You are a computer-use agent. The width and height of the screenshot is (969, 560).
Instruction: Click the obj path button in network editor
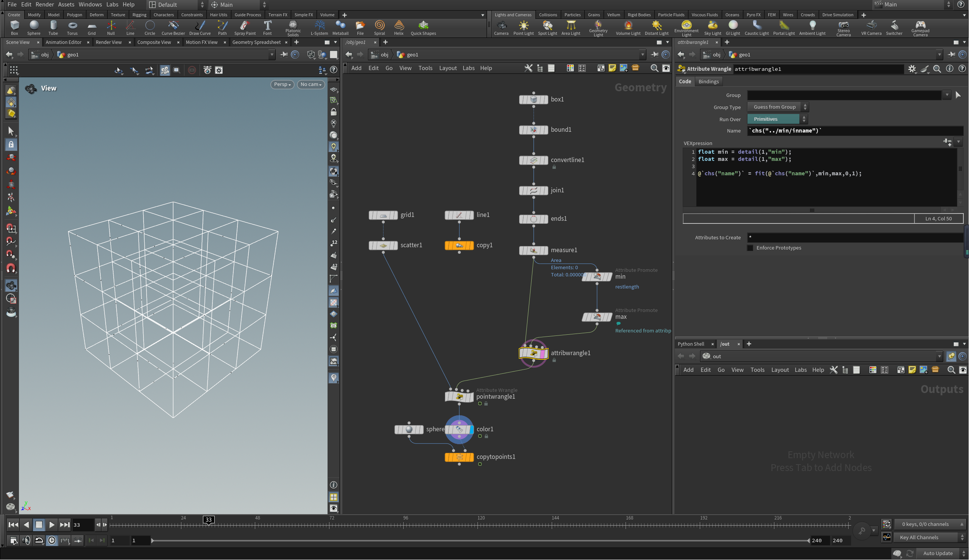tap(379, 55)
